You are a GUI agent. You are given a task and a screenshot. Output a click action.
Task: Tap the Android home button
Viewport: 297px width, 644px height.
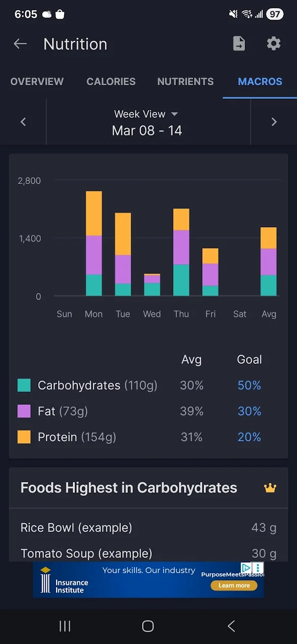pos(148,626)
